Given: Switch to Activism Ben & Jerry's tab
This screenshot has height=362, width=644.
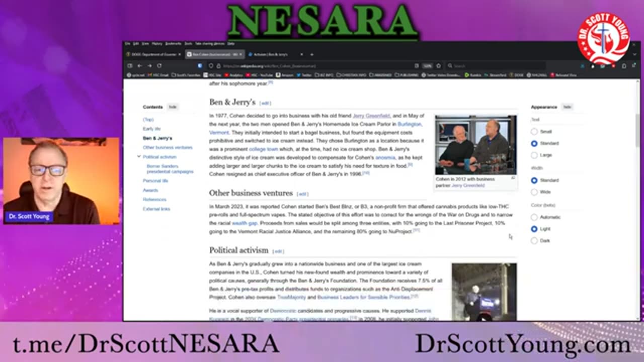Looking at the screenshot, I should pyautogui.click(x=276, y=54).
